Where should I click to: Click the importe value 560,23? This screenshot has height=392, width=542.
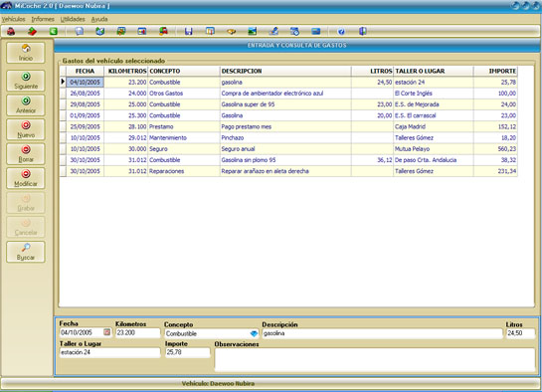[x=495, y=149]
